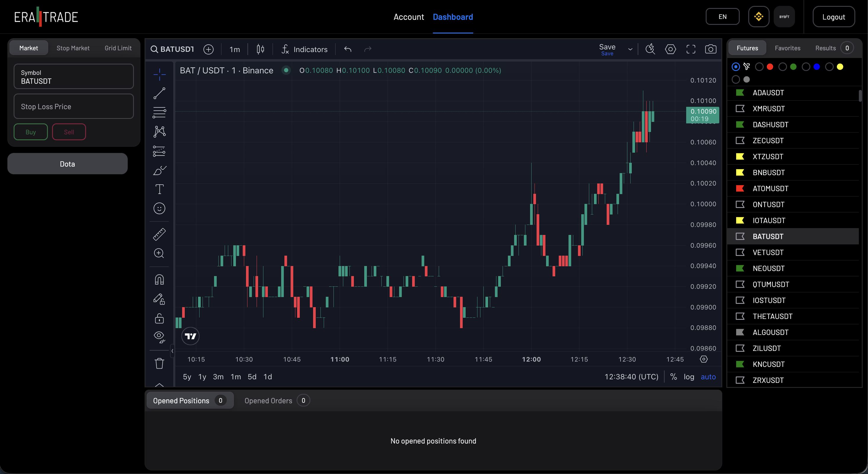
Task: Click the trash remove objects icon
Action: pyautogui.click(x=159, y=363)
